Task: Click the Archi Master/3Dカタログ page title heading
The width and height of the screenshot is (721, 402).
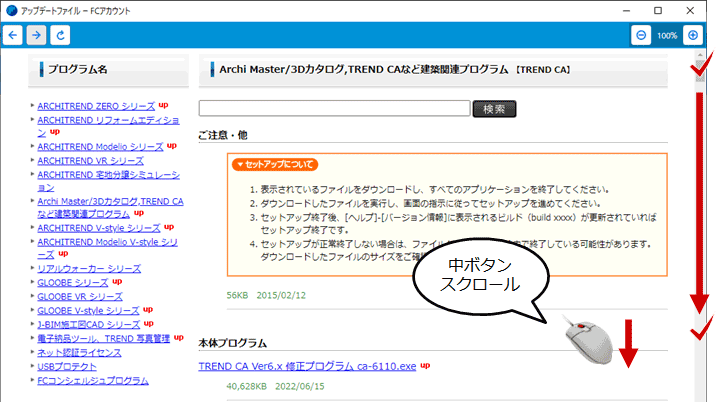Action: 395,70
